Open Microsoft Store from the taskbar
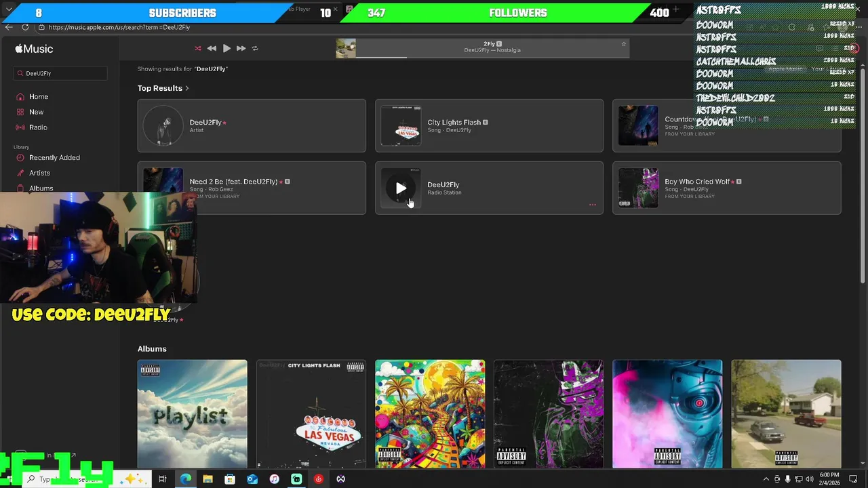 230,479
